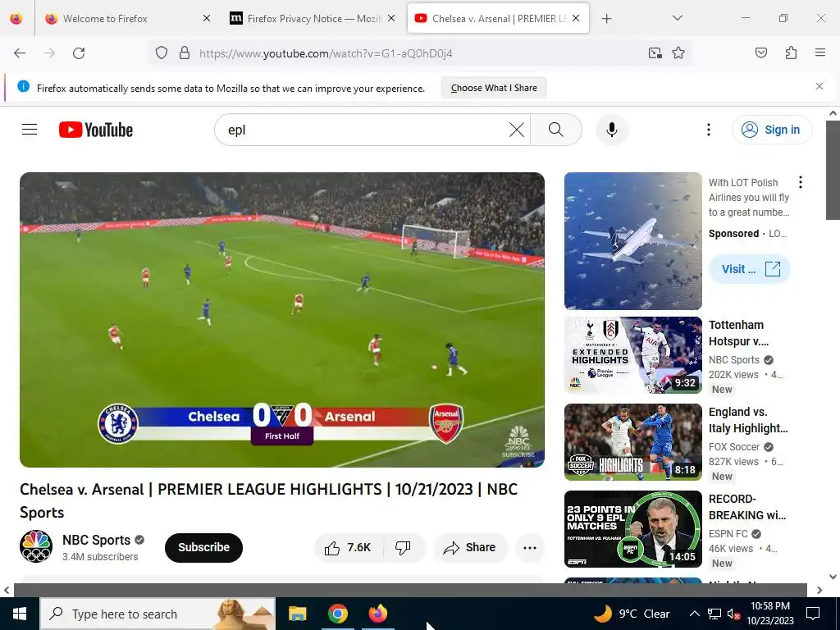Close the Welcome to Firefox tab
840x630 pixels.
(207, 19)
